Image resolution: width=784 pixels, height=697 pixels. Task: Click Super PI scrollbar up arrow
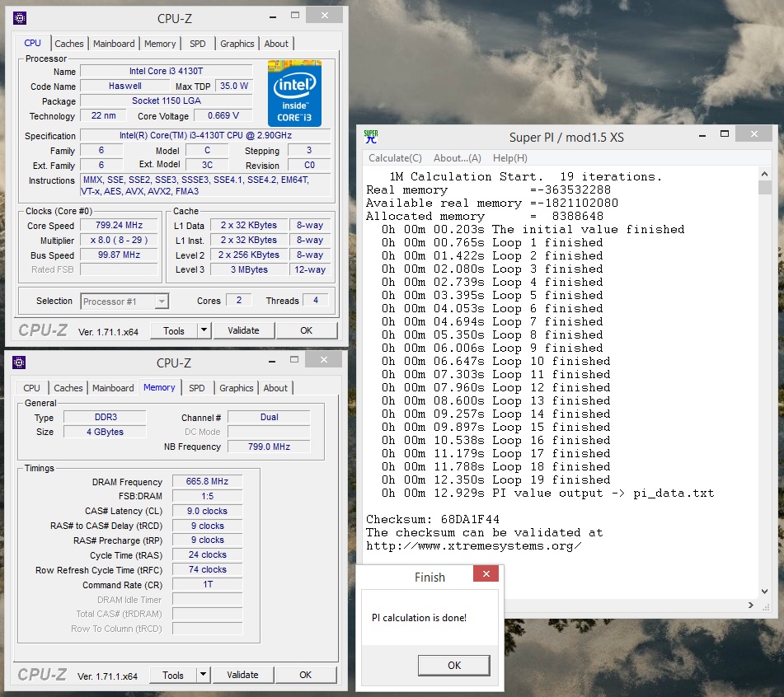coord(764,174)
